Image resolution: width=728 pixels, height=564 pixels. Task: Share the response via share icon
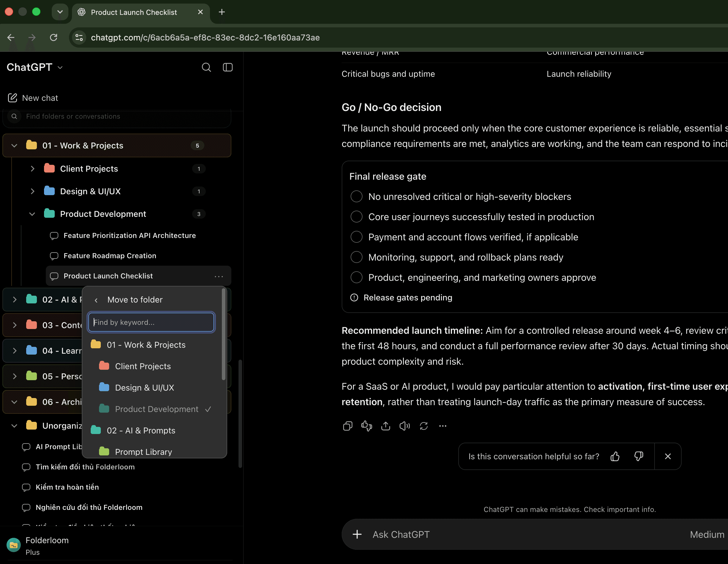click(386, 426)
